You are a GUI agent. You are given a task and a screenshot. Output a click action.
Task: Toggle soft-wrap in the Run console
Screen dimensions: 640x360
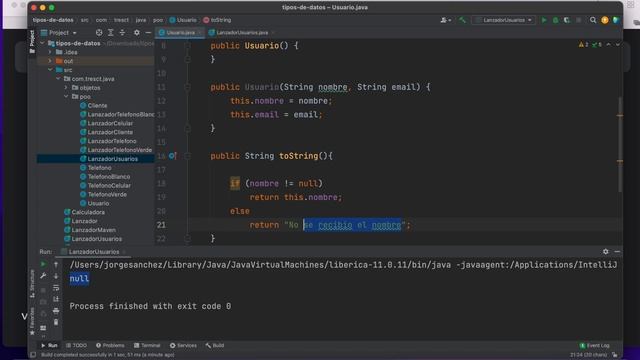(x=56, y=288)
